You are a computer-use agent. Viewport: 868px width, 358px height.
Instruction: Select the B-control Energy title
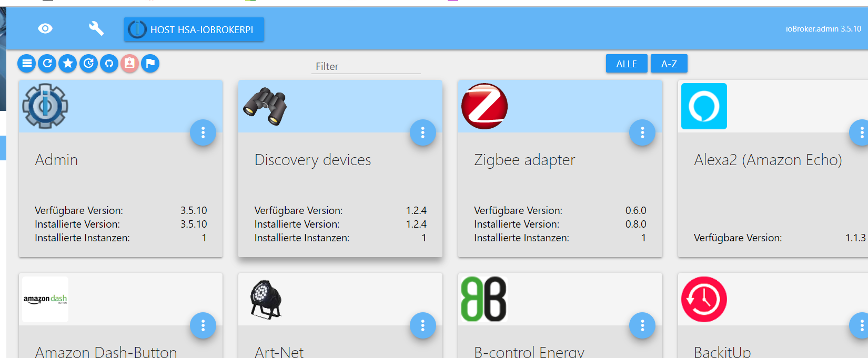[529, 352]
